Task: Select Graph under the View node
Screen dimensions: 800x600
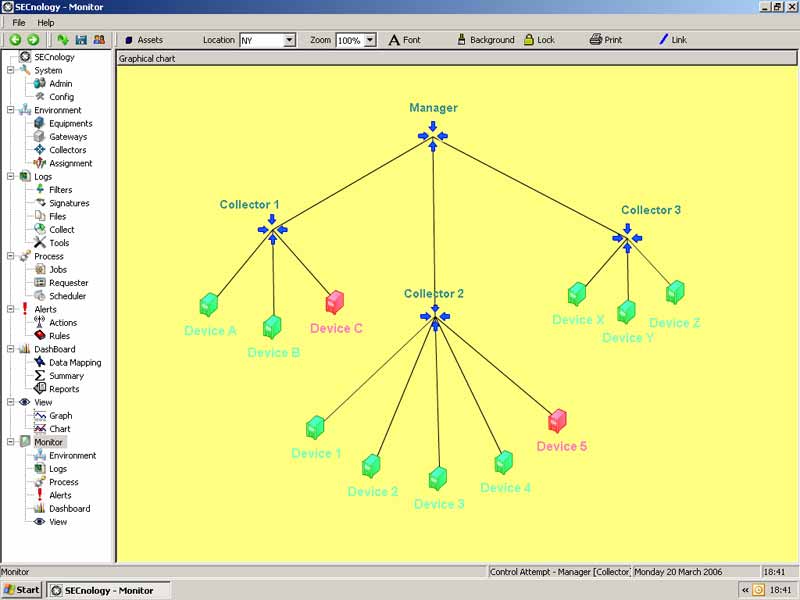Action: [53, 415]
